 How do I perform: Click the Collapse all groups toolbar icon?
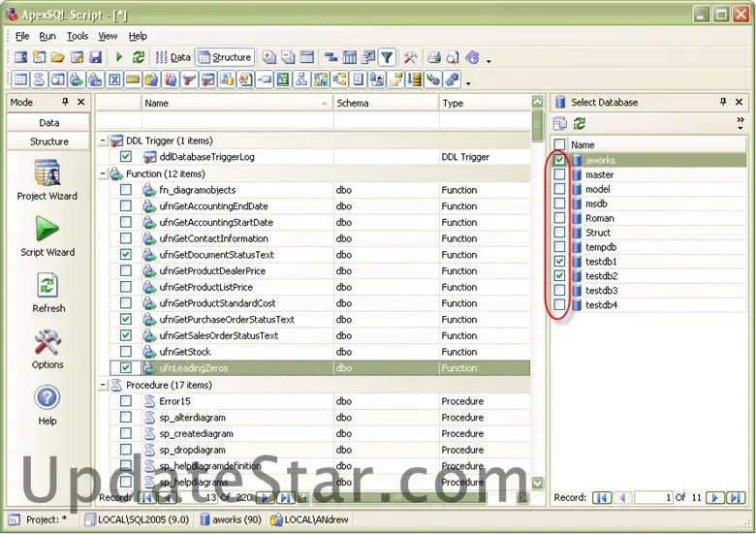pos(288,57)
